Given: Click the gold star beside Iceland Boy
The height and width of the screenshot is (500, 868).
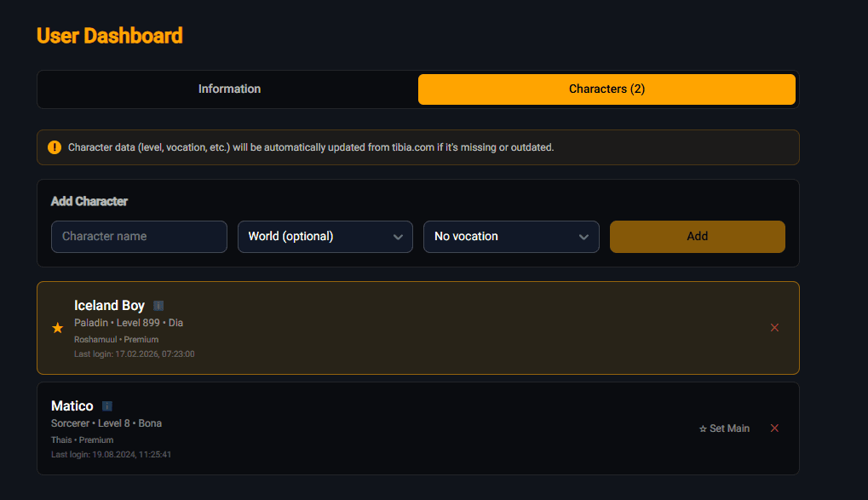Looking at the screenshot, I should (58, 328).
